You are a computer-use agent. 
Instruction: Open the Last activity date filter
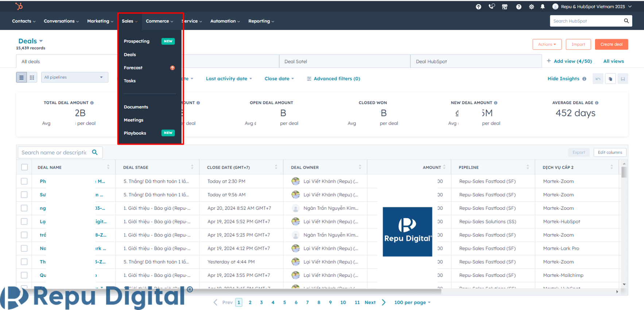pyautogui.click(x=229, y=79)
